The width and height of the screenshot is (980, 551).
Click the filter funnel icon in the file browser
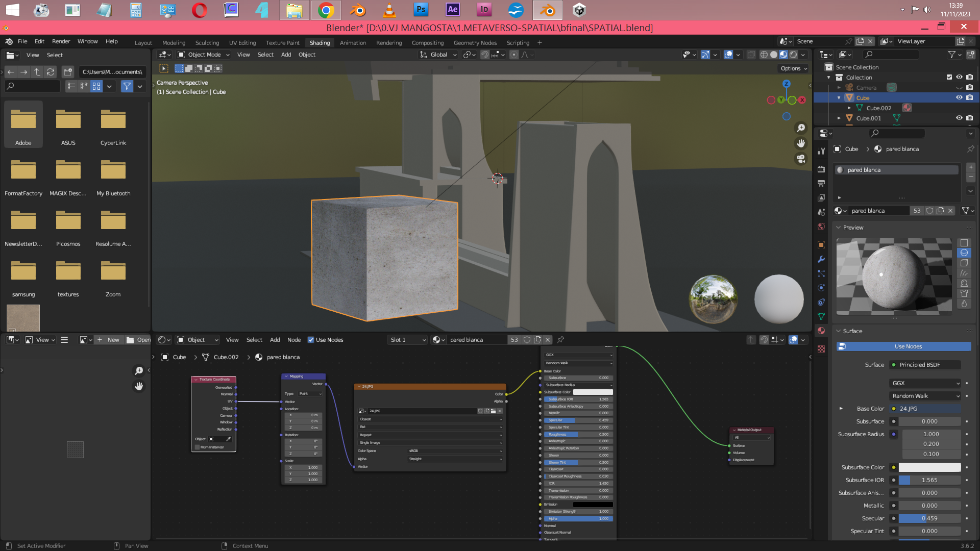(127, 87)
